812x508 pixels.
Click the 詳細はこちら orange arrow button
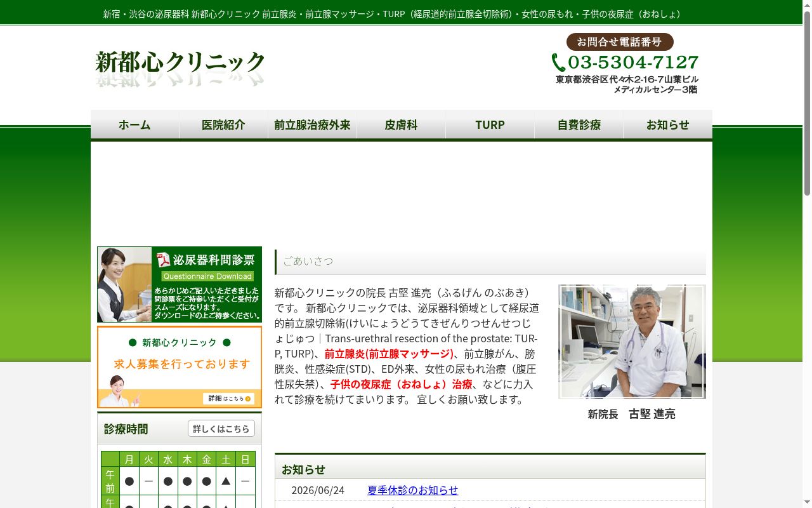point(230,399)
